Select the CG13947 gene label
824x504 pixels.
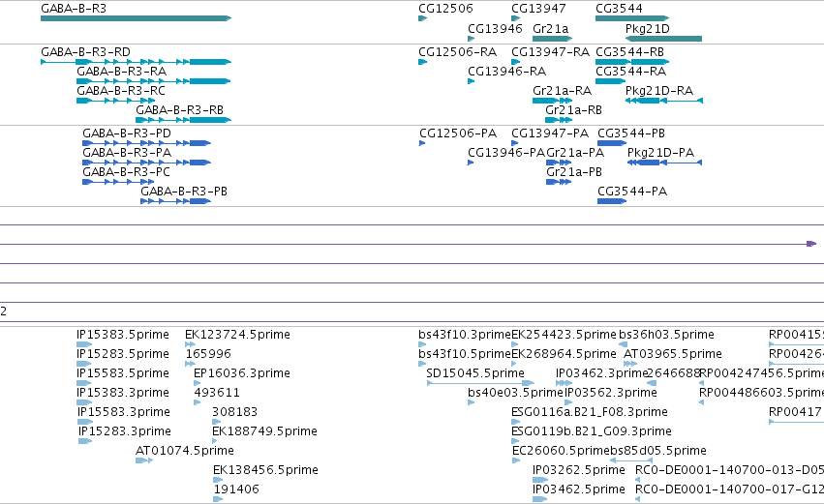538,9
